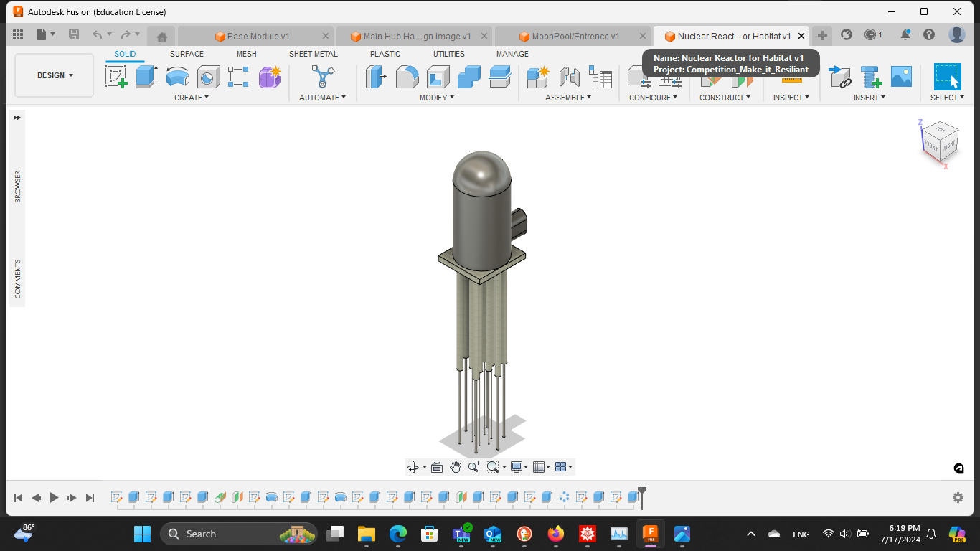
Task: Jump to timeline beginning
Action: point(18,497)
